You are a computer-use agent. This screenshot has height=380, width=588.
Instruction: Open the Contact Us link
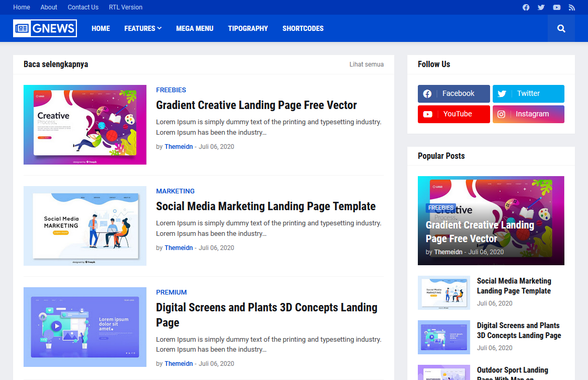(x=83, y=7)
